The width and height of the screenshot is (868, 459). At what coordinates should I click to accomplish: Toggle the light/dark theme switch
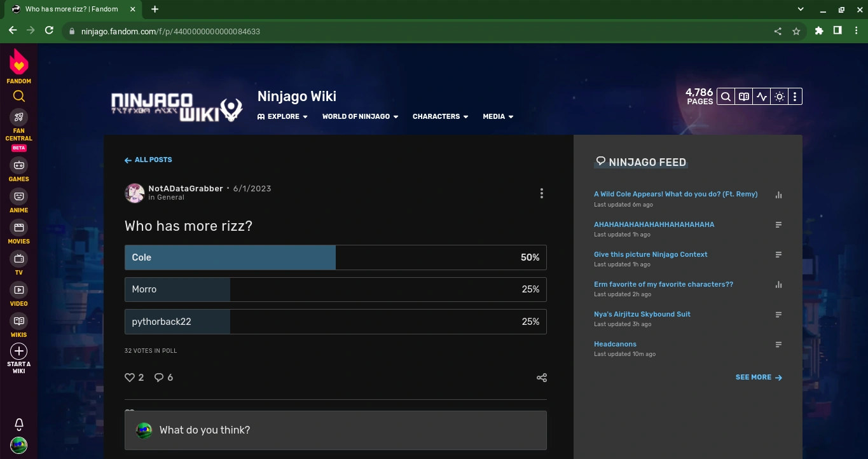click(779, 97)
